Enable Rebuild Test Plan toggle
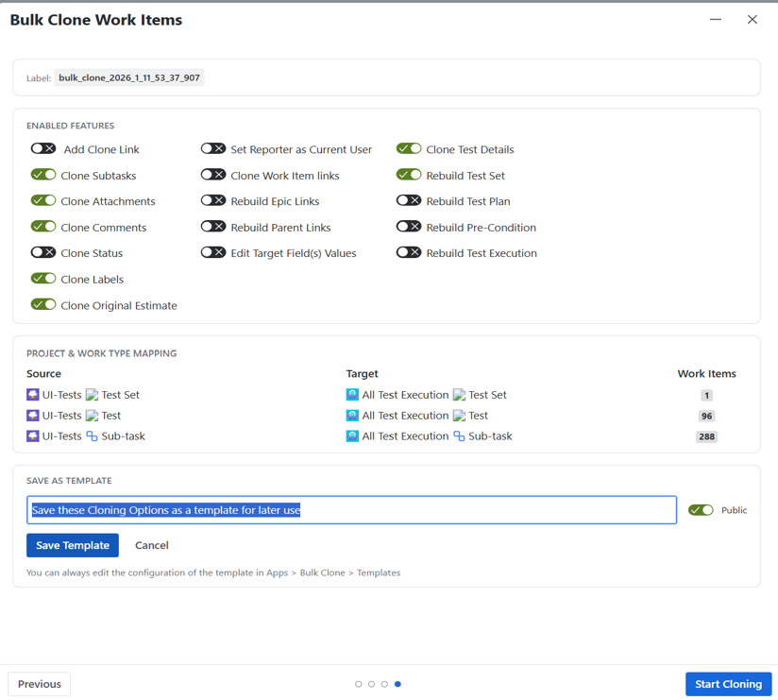This screenshot has height=700, width=778. pos(409,201)
